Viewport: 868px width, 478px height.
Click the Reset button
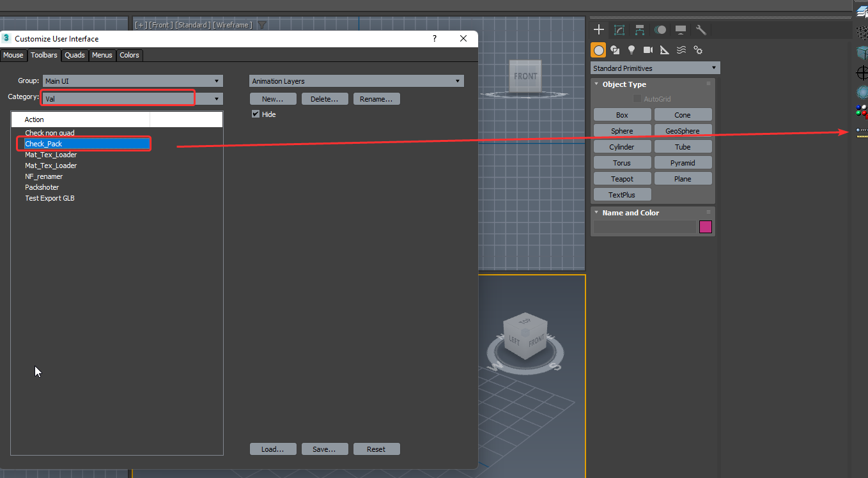coord(376,449)
